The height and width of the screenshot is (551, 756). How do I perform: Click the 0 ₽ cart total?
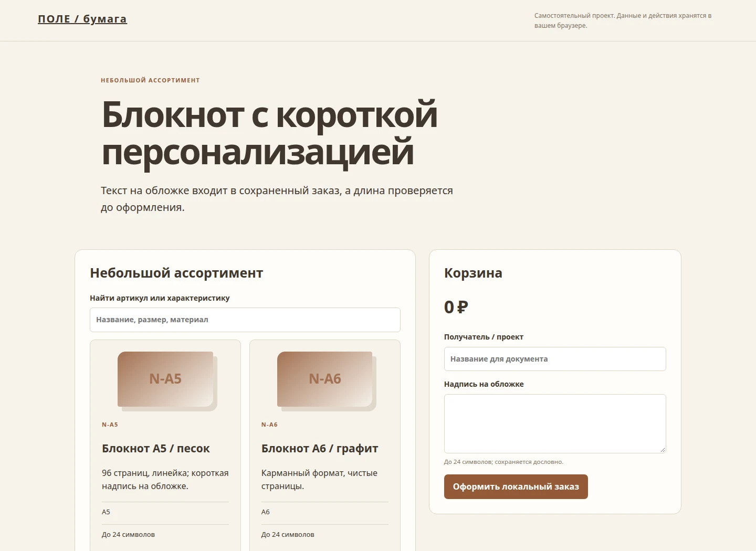456,307
